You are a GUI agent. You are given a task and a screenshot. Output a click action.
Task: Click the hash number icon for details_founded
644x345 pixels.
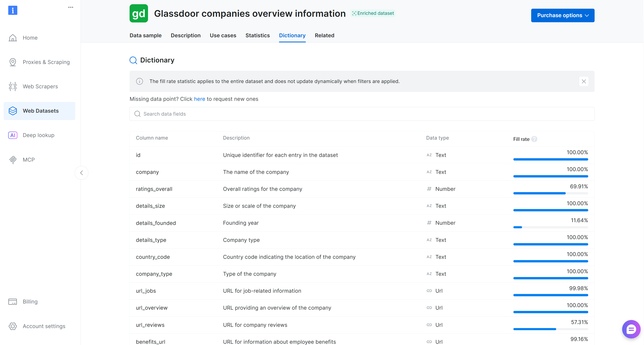coord(429,223)
